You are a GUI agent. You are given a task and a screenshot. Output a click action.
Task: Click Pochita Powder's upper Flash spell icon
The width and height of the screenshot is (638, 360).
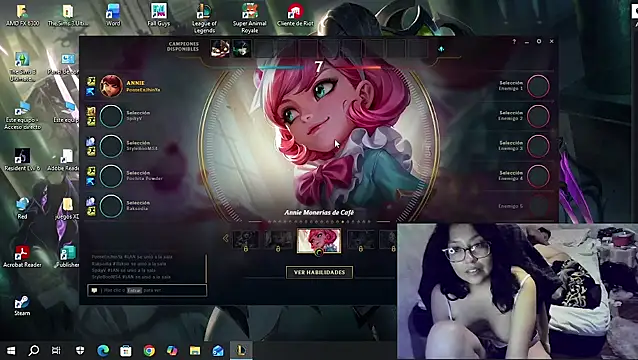click(91, 171)
